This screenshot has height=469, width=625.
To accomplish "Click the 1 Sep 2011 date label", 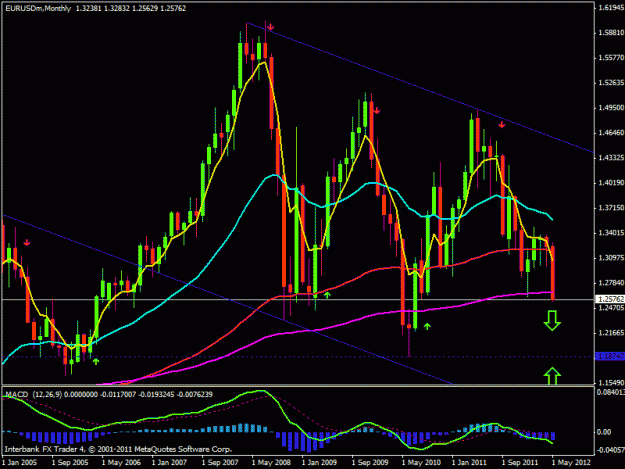I will point(520,462).
